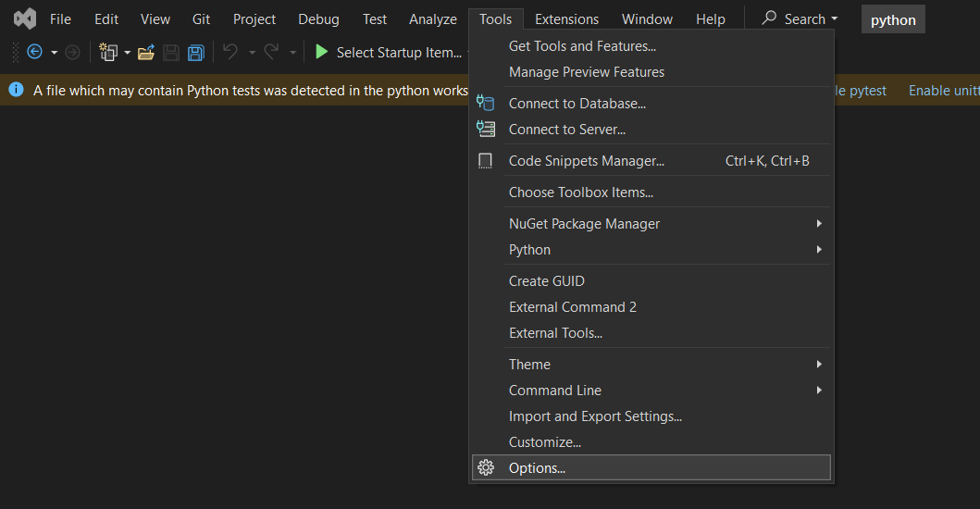Click the New Project toolbar icon
Image resolution: width=980 pixels, height=509 pixels.
coord(109,53)
